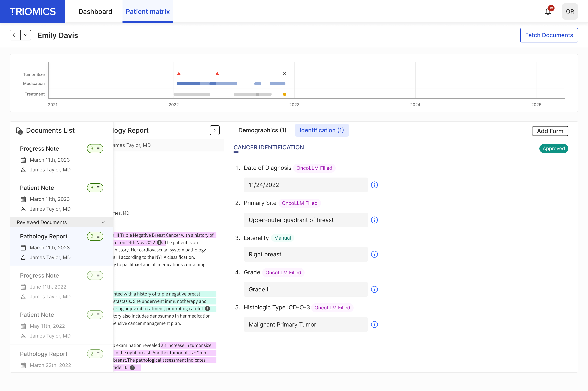The image size is (588, 391).
Task: Click the Add Form button
Action: pos(550,131)
